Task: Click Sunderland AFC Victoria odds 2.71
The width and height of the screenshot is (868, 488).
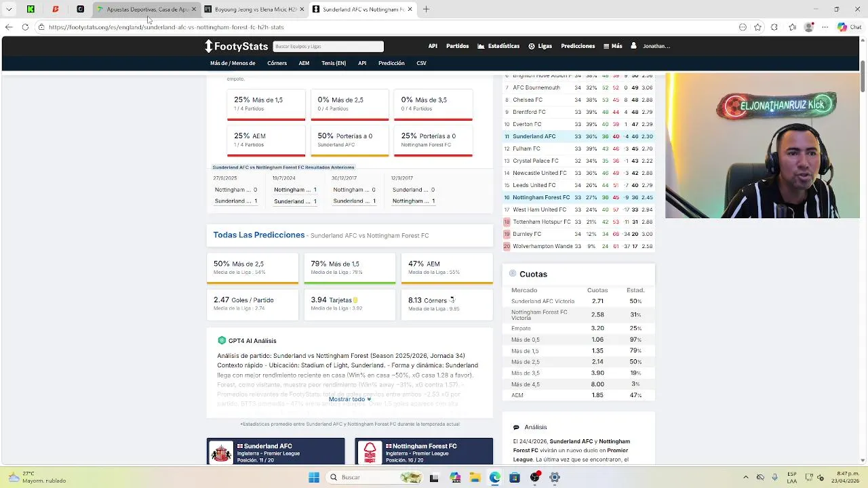Action: [x=597, y=301]
